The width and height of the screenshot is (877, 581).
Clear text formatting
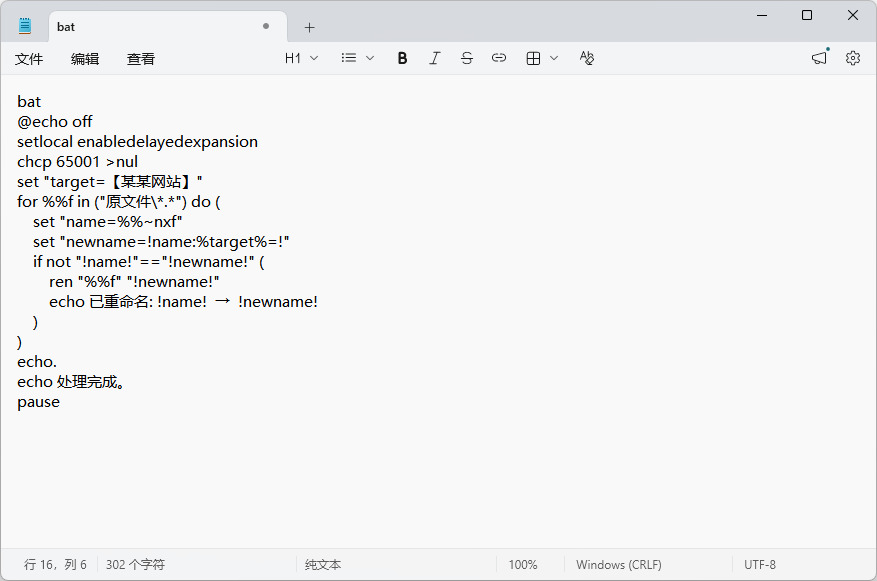click(587, 58)
